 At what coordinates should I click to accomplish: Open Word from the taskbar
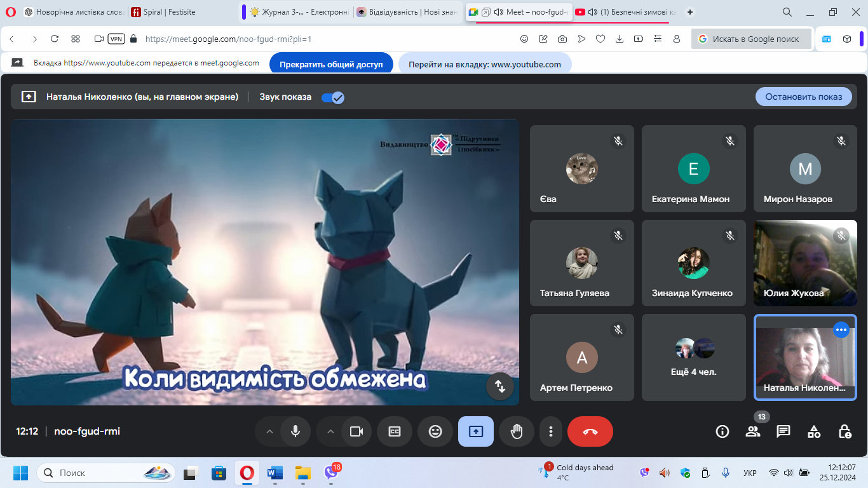(x=275, y=473)
